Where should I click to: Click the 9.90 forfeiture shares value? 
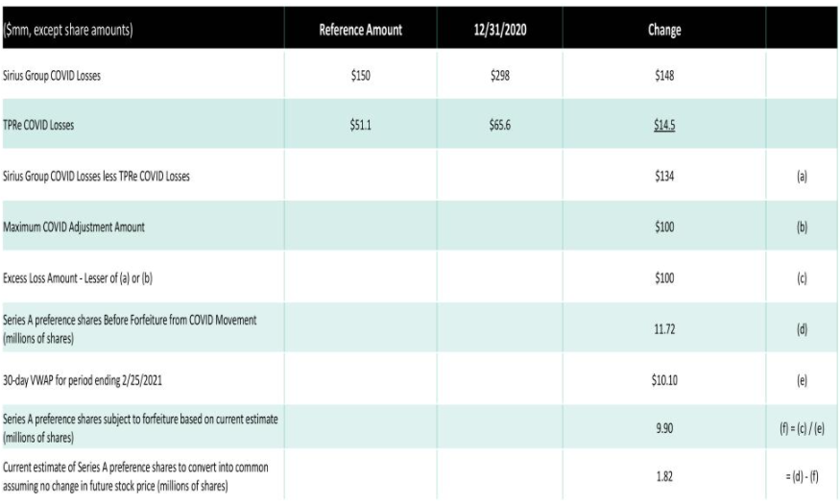click(x=664, y=428)
